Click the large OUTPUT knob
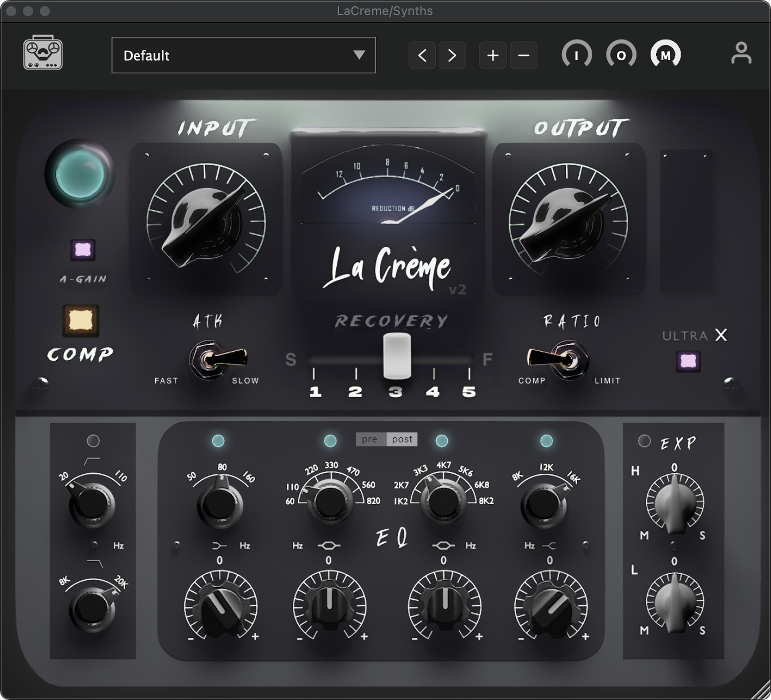This screenshot has height=700, width=771. coord(568,223)
